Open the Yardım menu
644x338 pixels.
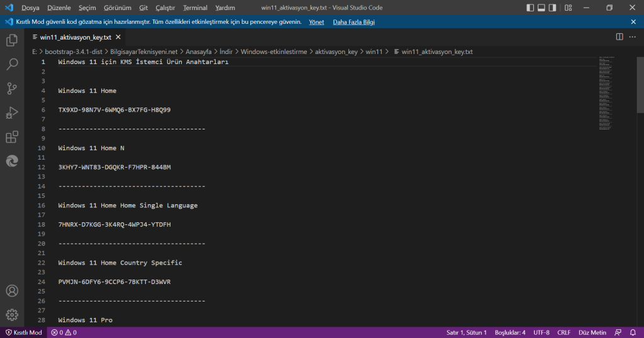click(225, 8)
